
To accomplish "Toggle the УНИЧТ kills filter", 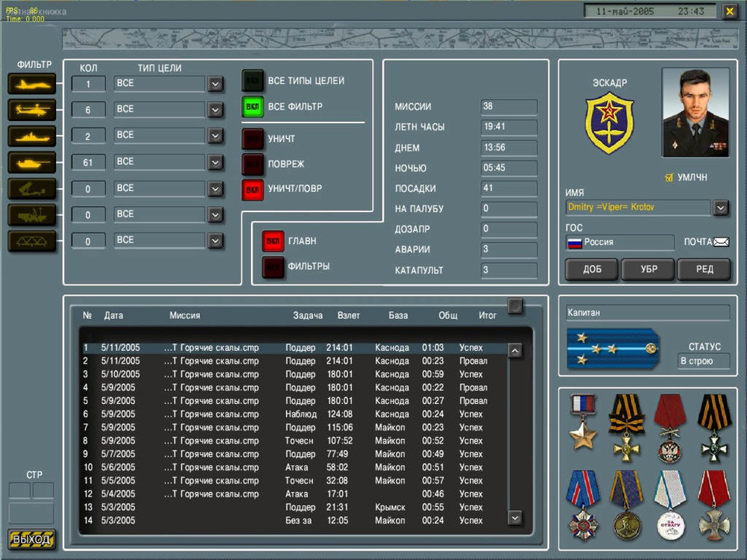I will [252, 140].
